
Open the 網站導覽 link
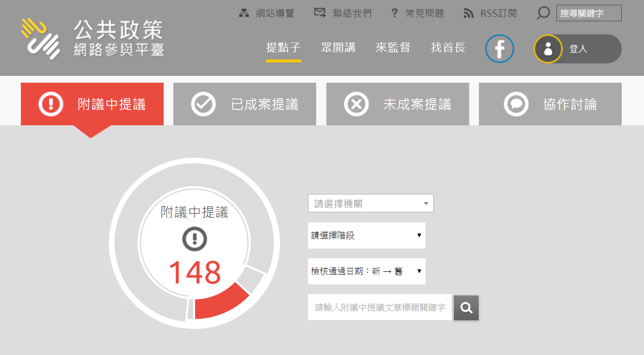[x=275, y=14]
